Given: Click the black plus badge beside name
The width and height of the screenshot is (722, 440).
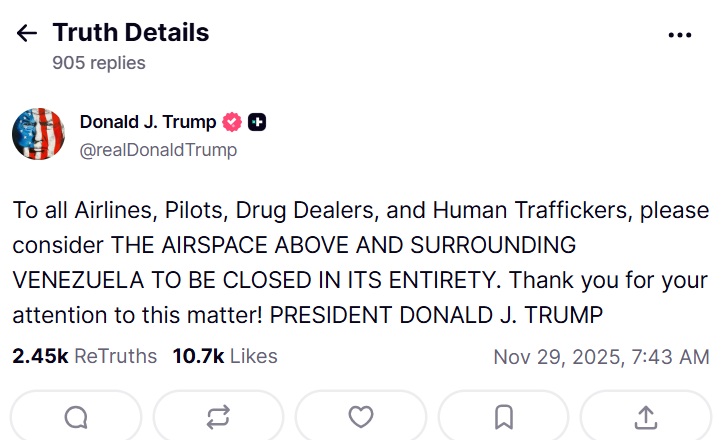Looking at the screenshot, I should coord(257,123).
